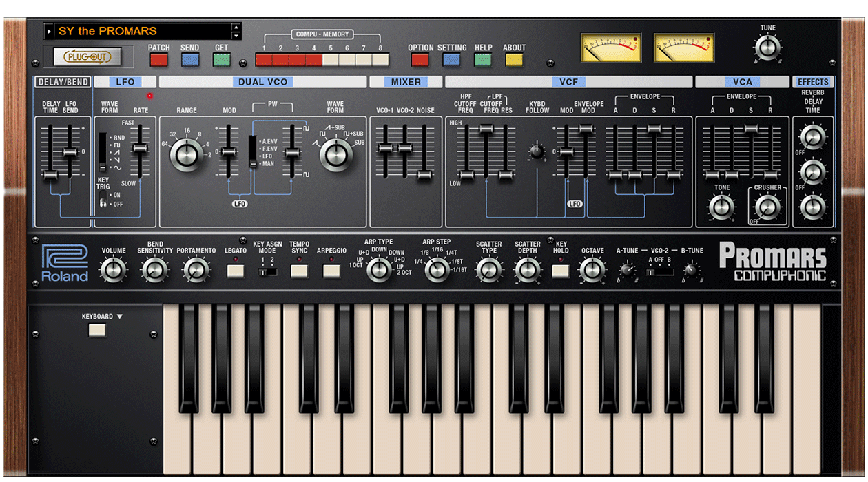Click the delay TIME knob in Effects
The image size is (868, 482).
[x=813, y=207]
